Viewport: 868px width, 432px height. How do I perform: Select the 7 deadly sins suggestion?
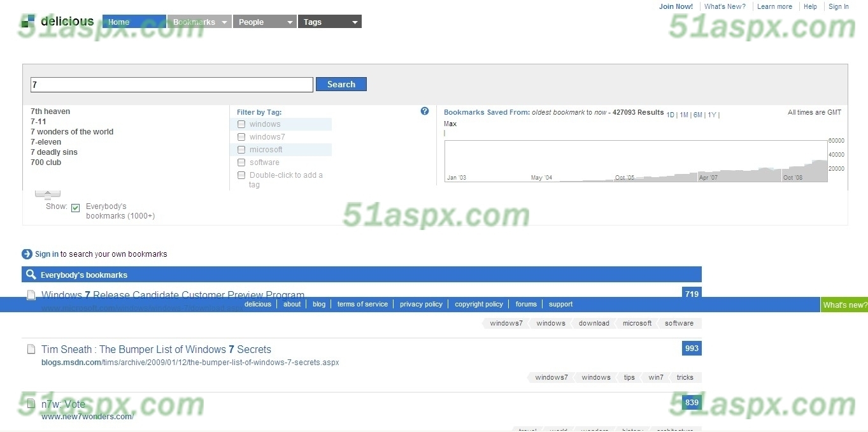54,152
